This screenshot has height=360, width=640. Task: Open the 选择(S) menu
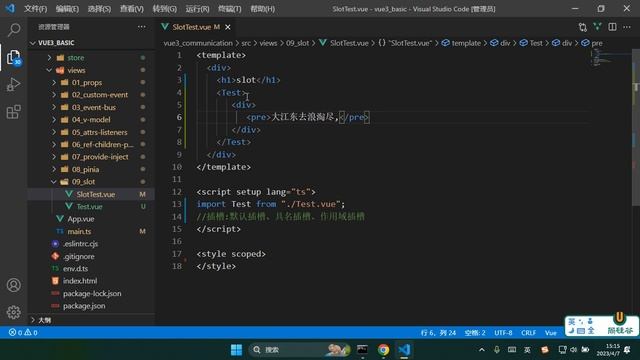pos(99,9)
